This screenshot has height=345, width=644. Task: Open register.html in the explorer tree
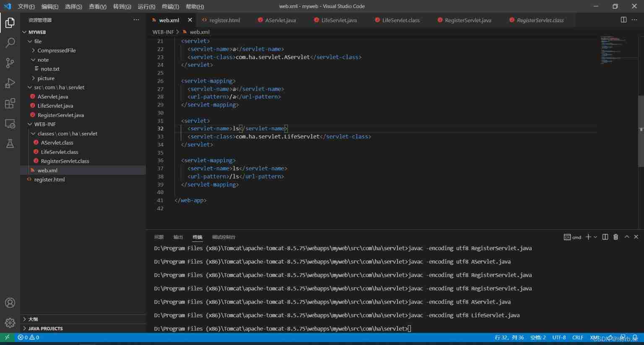coord(49,180)
